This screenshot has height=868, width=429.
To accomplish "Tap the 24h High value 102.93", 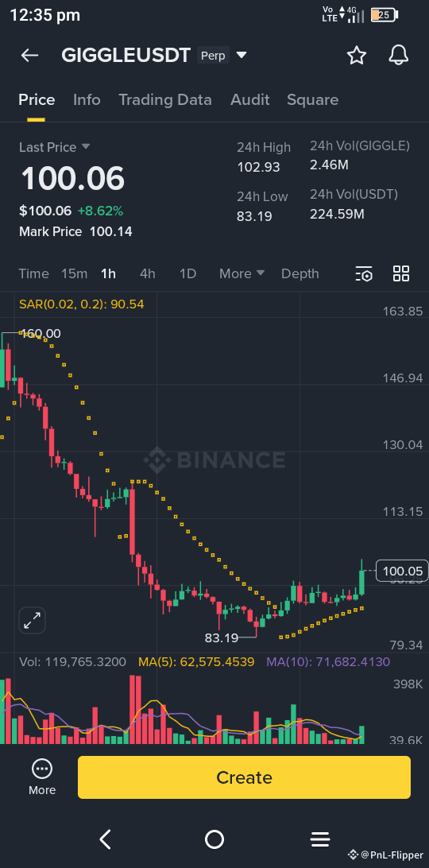I will [258, 167].
